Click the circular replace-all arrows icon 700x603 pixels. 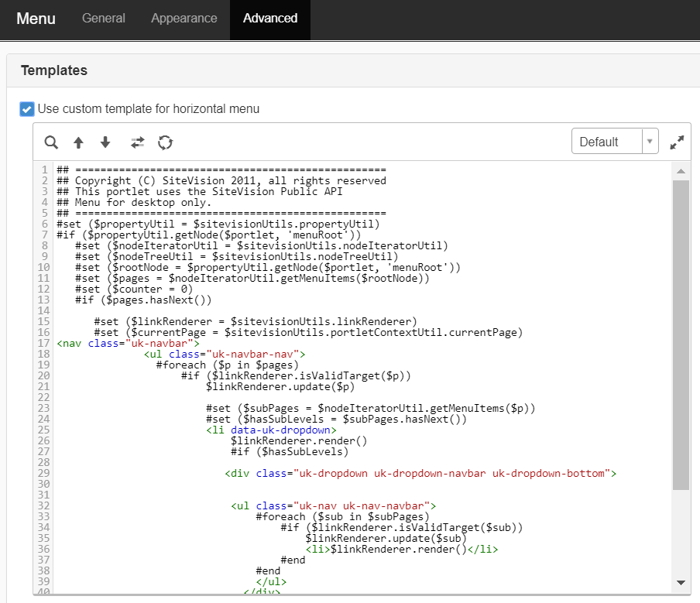tap(165, 142)
